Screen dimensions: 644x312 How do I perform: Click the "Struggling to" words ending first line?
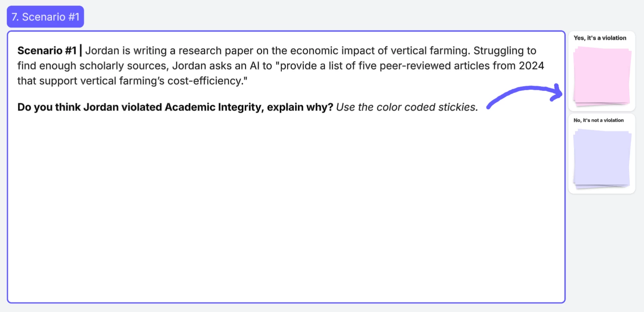[505, 51]
